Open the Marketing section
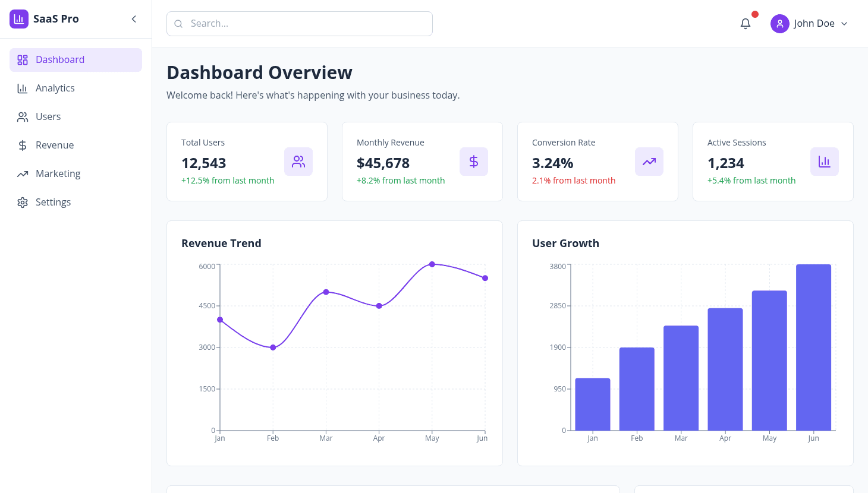Viewport: 868px width, 493px height. pos(58,173)
